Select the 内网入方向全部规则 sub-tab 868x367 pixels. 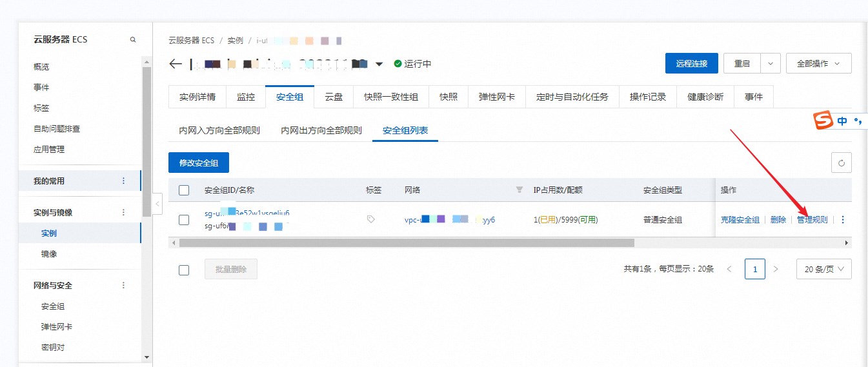[x=219, y=130]
